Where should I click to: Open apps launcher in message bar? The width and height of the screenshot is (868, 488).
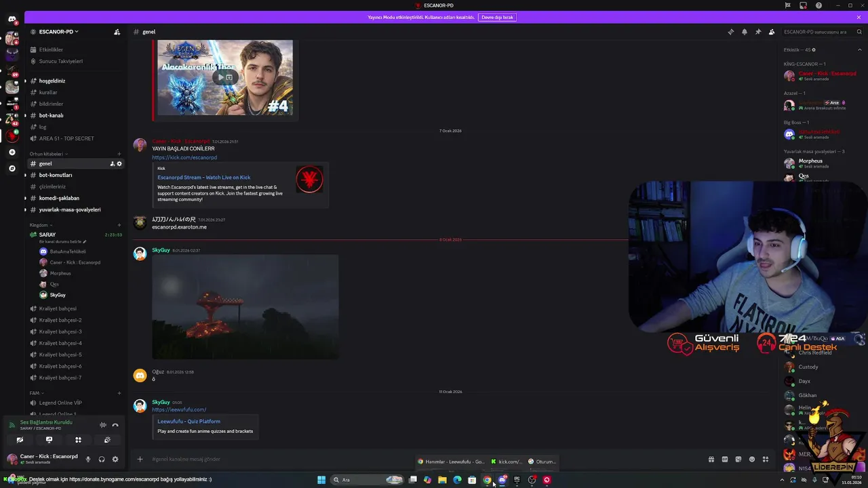[x=765, y=459]
